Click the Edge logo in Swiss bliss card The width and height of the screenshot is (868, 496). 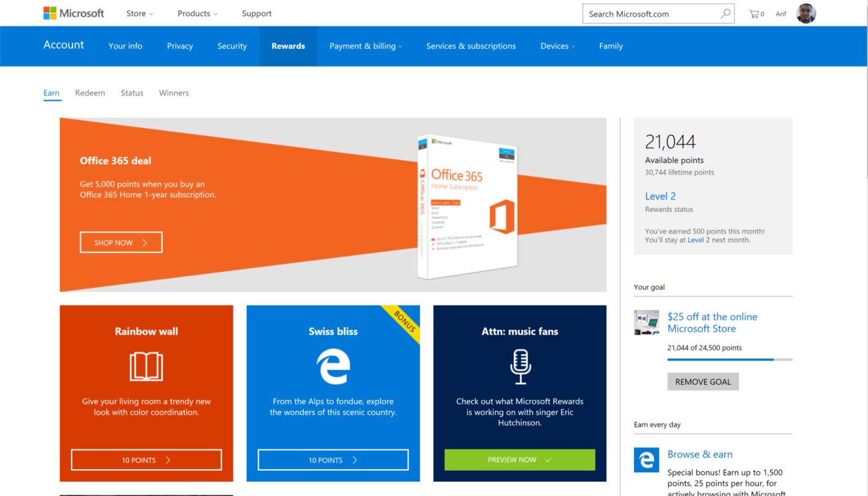click(x=333, y=366)
